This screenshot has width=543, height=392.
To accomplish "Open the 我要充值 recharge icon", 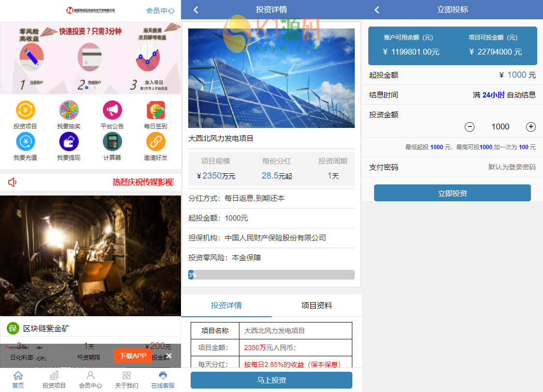I will point(25,141).
